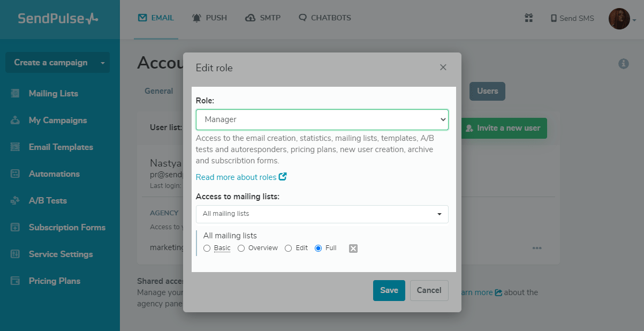Switch to the PUSH tab
The image size is (644, 331).
(209, 18)
